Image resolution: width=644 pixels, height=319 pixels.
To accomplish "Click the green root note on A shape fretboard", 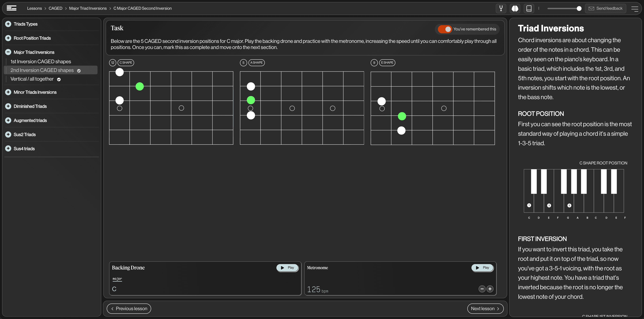I will [x=251, y=100].
